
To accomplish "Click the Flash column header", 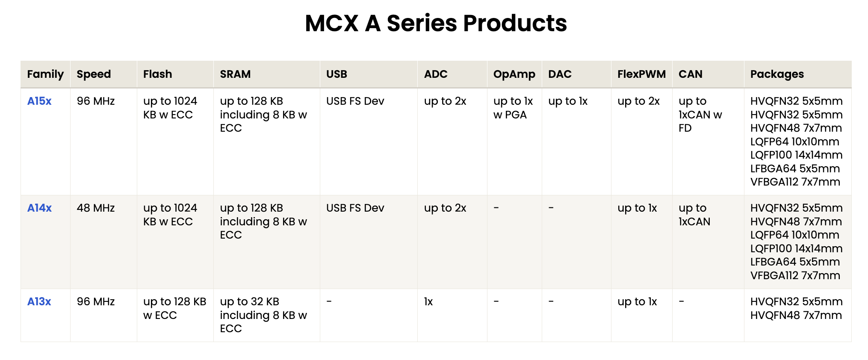I will tap(175, 74).
